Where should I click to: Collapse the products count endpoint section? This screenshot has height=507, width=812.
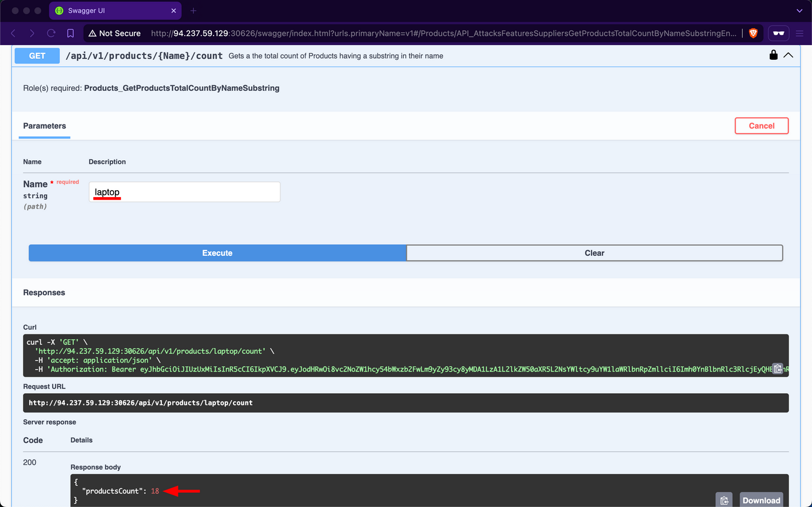[789, 55]
